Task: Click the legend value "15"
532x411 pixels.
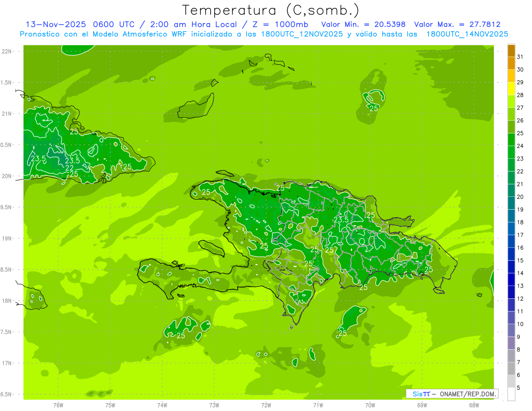Action: click(520, 260)
